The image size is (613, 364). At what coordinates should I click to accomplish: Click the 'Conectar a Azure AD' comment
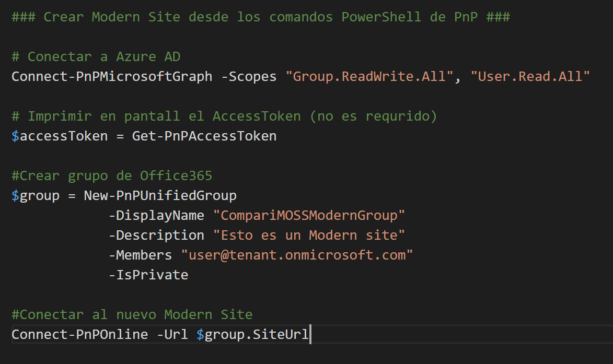click(x=96, y=56)
